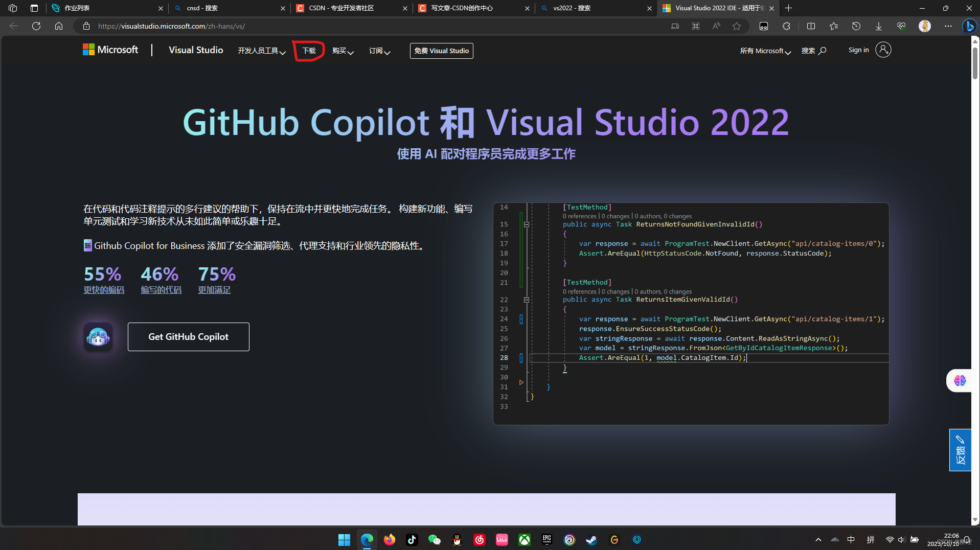Click the Get GitHub Copilot button

188,336
